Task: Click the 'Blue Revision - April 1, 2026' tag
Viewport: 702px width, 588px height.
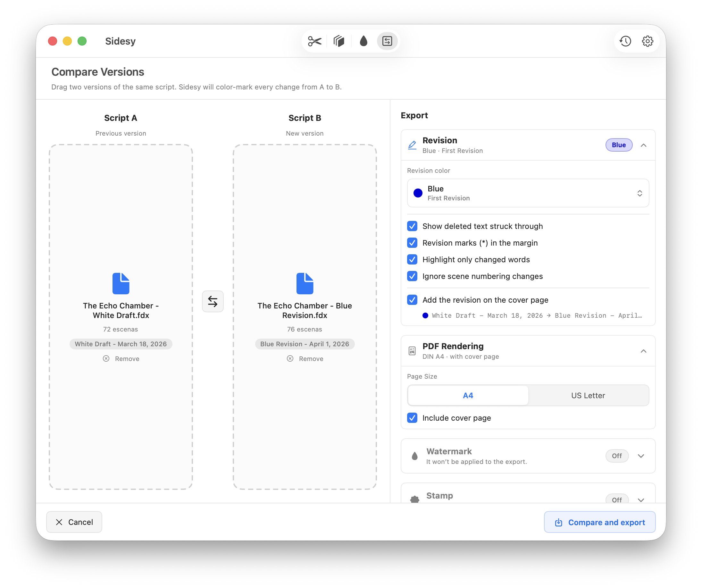Action: click(305, 344)
